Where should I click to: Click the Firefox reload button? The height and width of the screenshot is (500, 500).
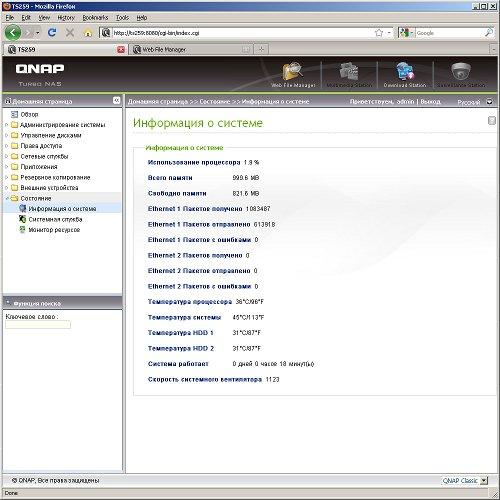click(x=52, y=33)
